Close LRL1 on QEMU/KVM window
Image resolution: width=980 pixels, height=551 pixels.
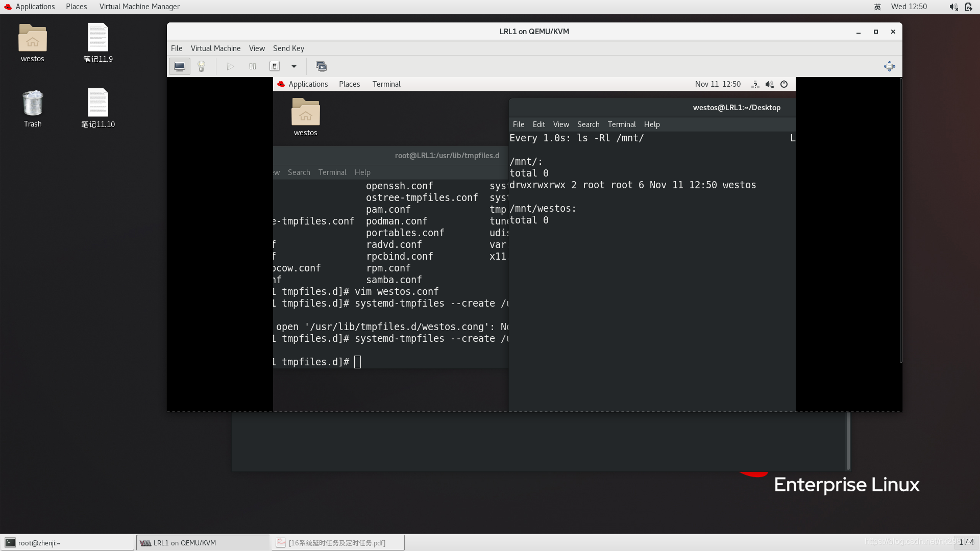(x=893, y=32)
